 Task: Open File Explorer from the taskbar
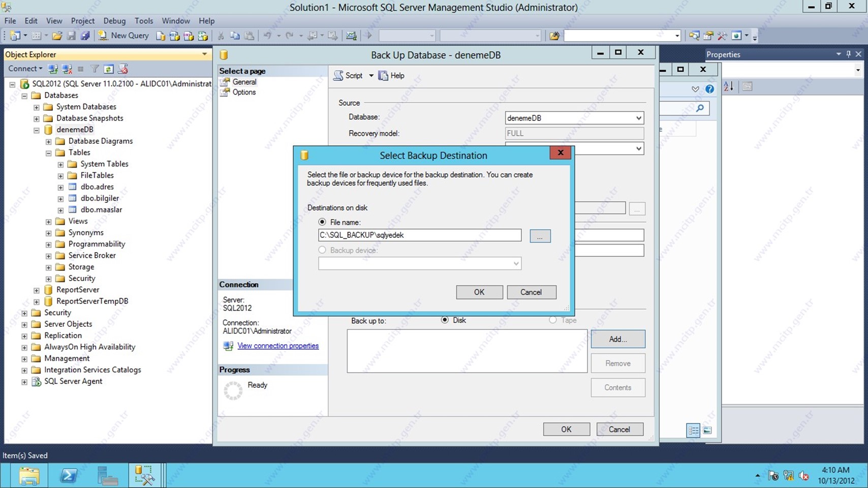(29, 476)
